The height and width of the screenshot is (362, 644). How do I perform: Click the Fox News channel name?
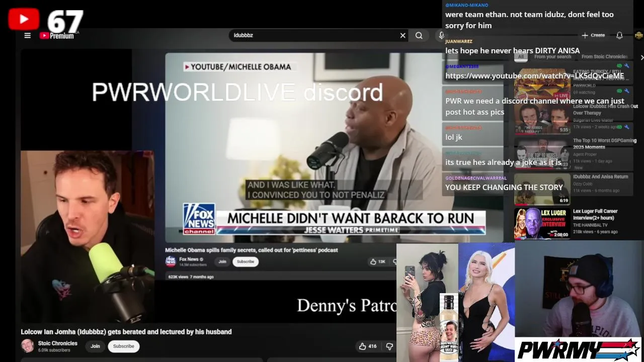click(x=189, y=259)
